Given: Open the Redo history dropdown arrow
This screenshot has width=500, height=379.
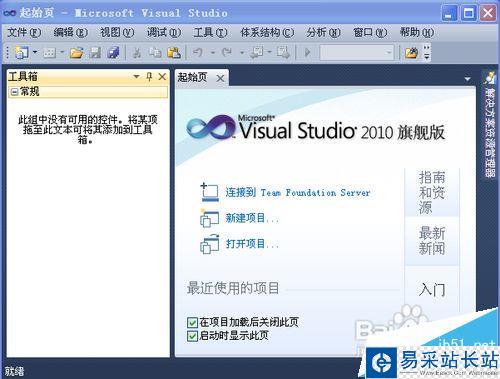Looking at the screenshot, I should click(242, 53).
